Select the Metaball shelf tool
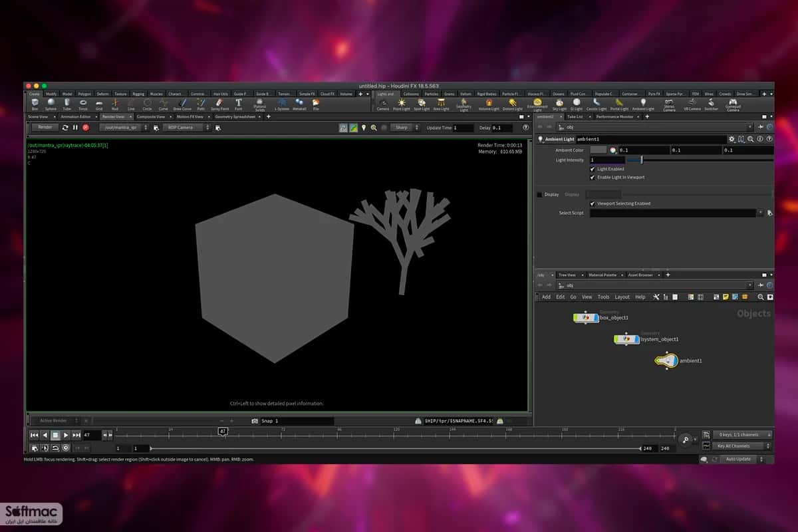The height and width of the screenshot is (532, 798). (299, 104)
